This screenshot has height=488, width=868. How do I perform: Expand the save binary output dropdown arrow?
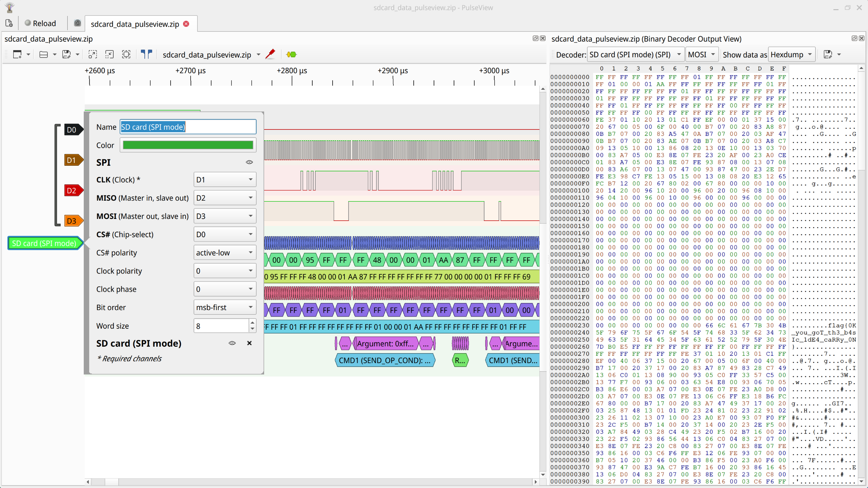[839, 54]
